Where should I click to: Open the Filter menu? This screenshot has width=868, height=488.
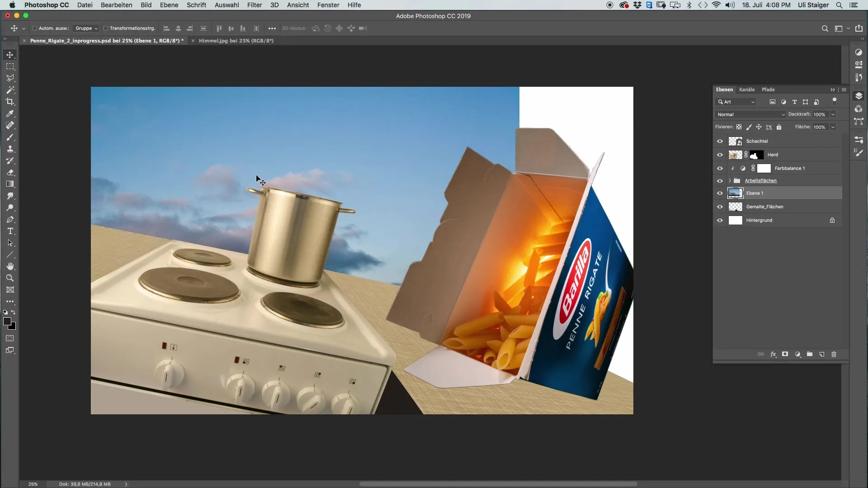[255, 5]
